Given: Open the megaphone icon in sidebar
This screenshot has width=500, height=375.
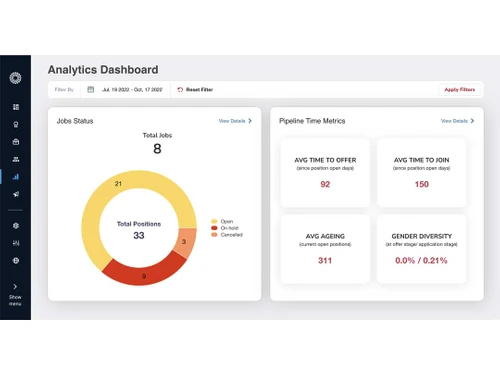Looking at the screenshot, I should pyautogui.click(x=16, y=194).
